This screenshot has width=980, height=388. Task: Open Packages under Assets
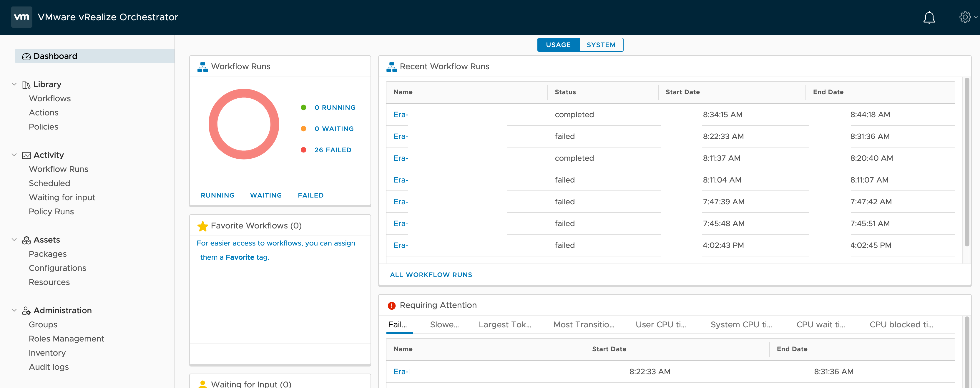[x=48, y=254]
